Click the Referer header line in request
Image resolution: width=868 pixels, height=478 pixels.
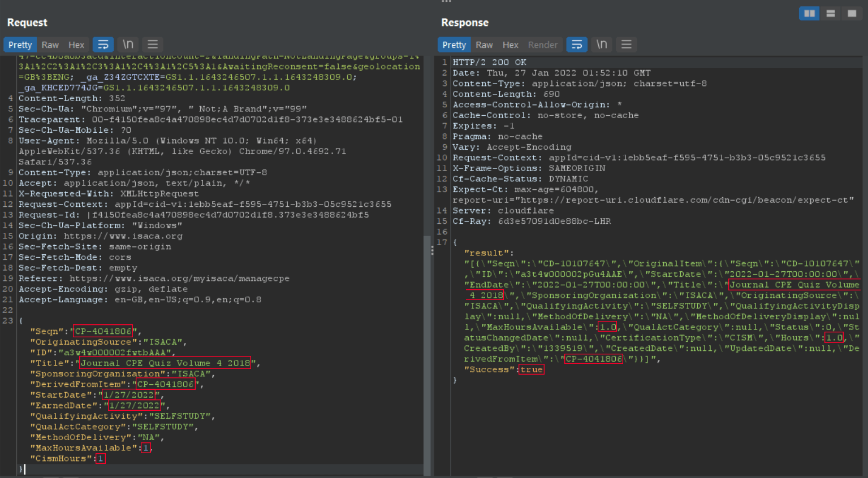click(x=154, y=279)
